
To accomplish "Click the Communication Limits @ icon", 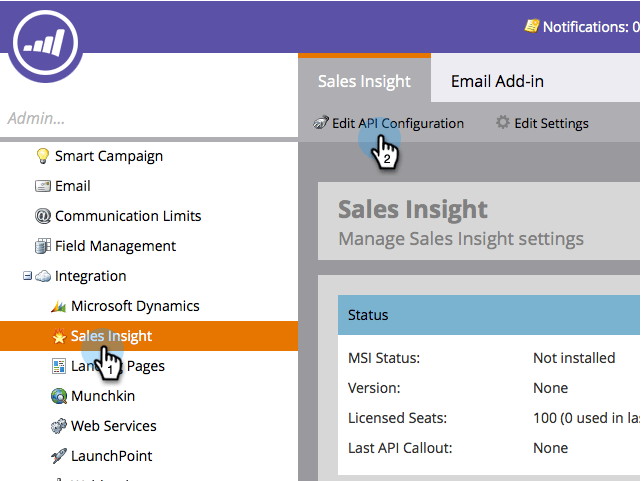I will [x=43, y=216].
